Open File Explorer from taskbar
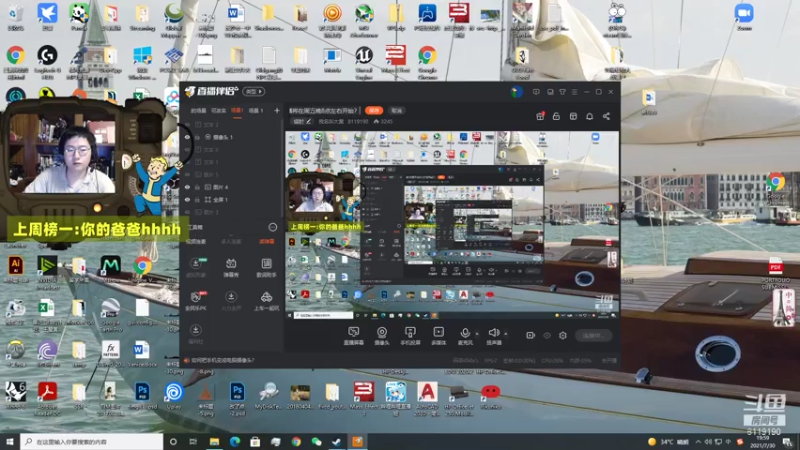The image size is (800, 450). coord(214,442)
